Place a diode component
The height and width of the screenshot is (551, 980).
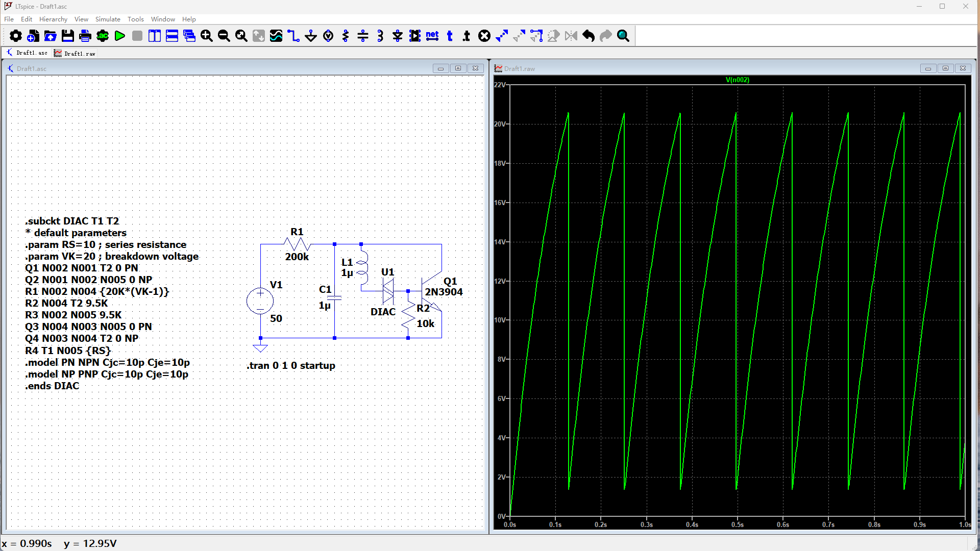coord(398,36)
